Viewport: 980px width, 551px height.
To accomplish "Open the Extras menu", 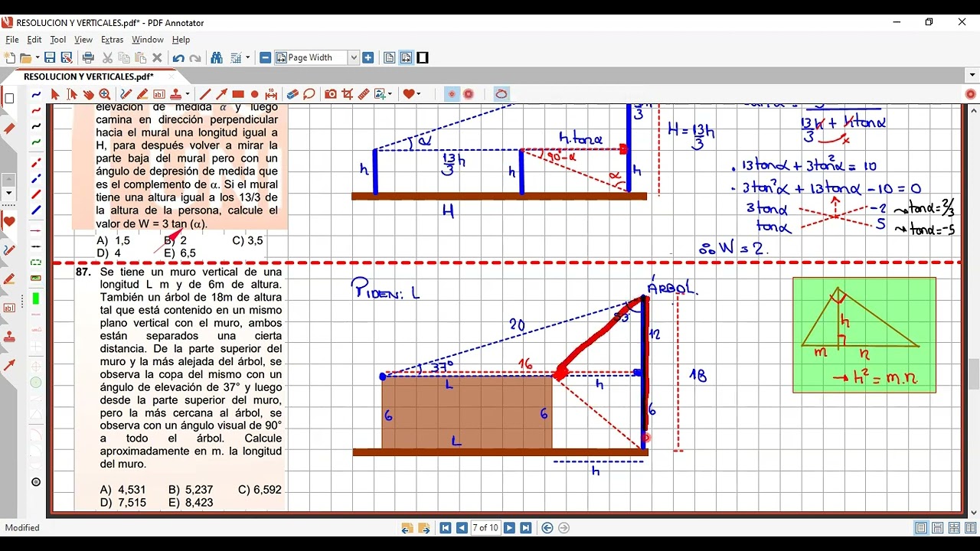I will [112, 40].
